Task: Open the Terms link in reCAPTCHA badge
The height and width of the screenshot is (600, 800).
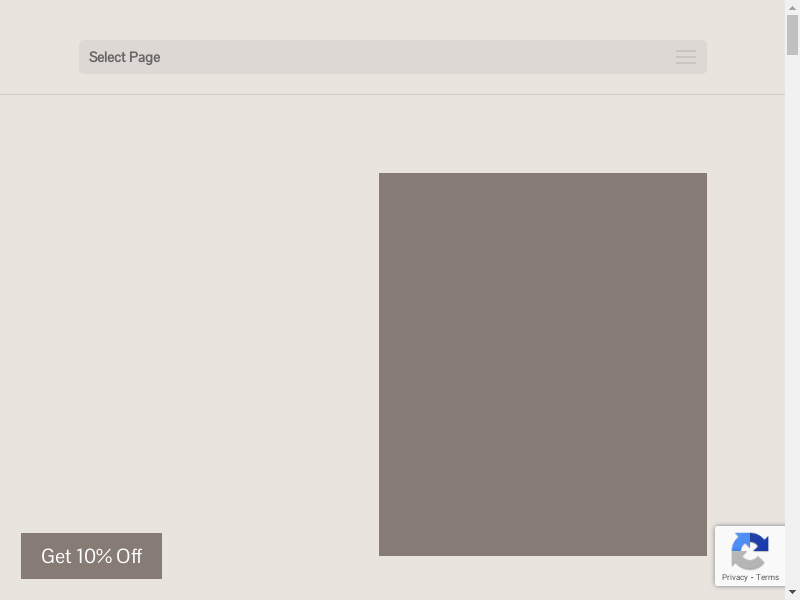Action: point(768,577)
